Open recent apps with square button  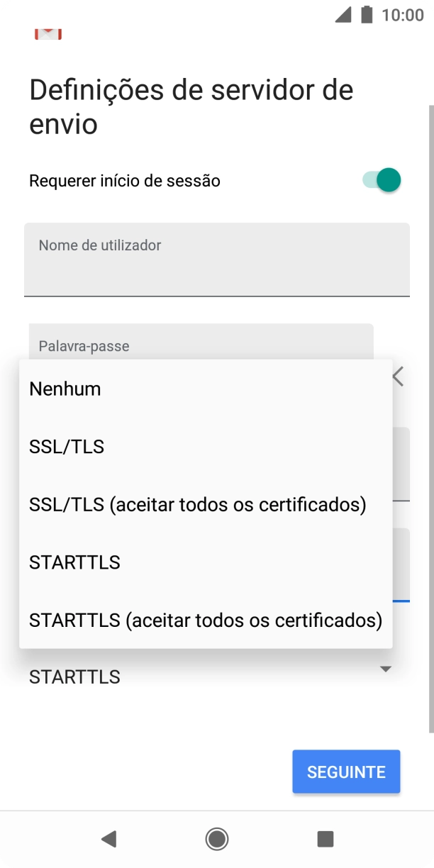325,839
